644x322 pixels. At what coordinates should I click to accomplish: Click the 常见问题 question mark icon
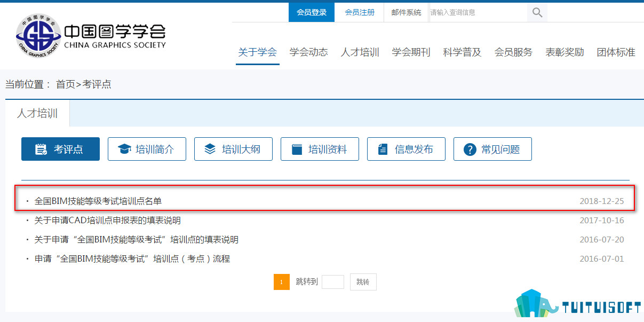coord(470,150)
